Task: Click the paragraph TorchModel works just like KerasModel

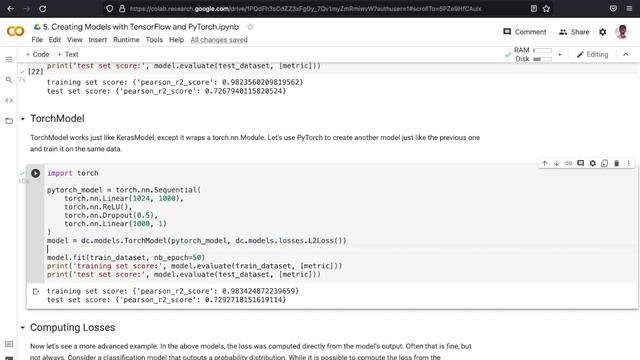Action: [255, 143]
